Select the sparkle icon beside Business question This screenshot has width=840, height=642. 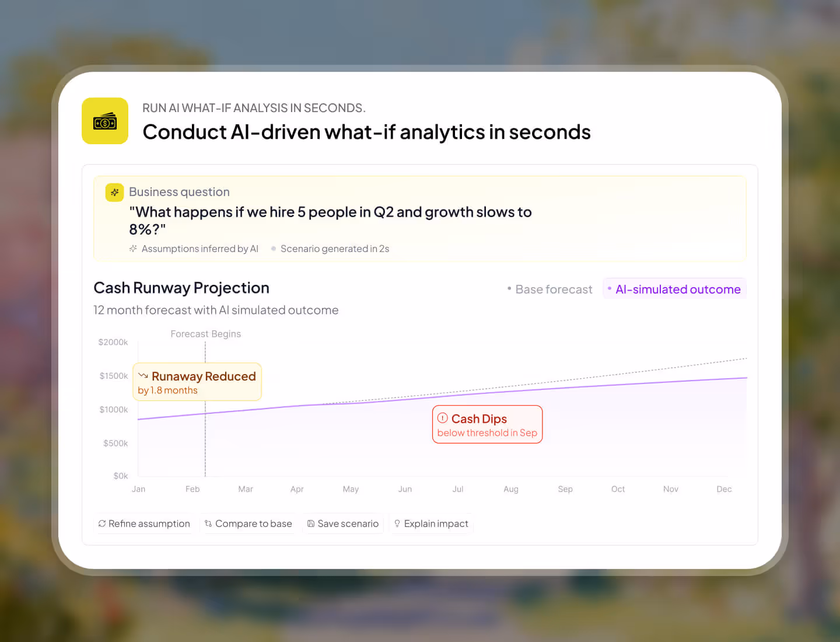click(114, 192)
